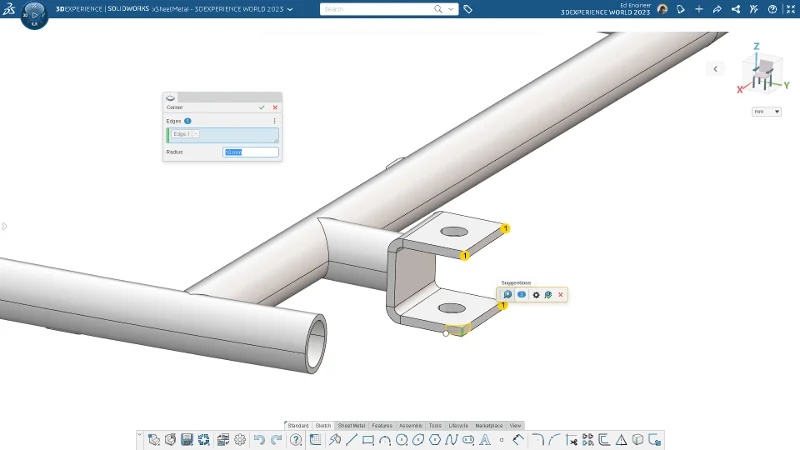Image resolution: width=800 pixels, height=450 pixels.
Task: Confirm the Corner dialog with green checkmark
Action: [262, 107]
